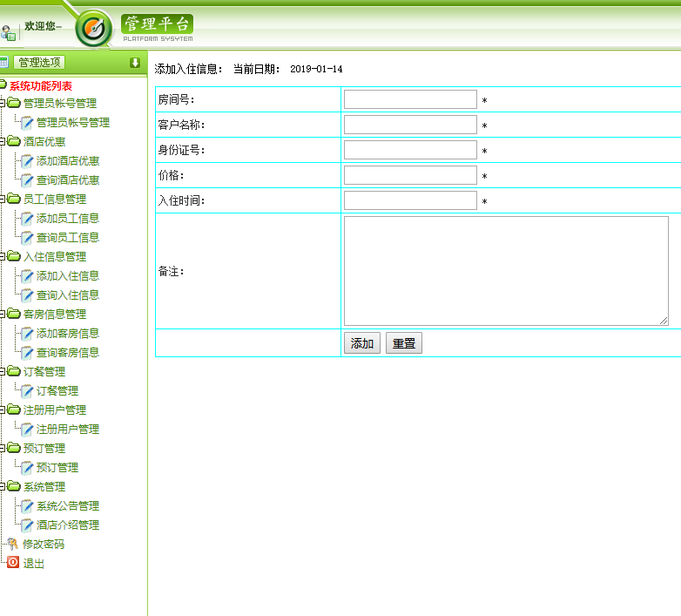Image resolution: width=681 pixels, height=616 pixels.
Task: Click the grid icon left of 管理选项
Action: (3, 62)
